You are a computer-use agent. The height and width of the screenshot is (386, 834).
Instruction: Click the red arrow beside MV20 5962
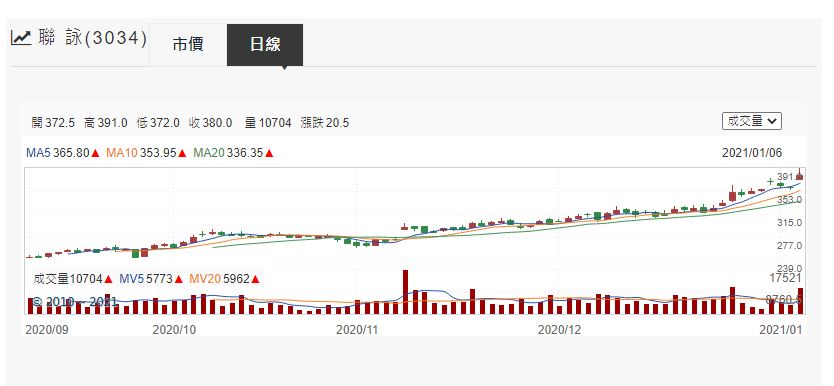(x=255, y=279)
